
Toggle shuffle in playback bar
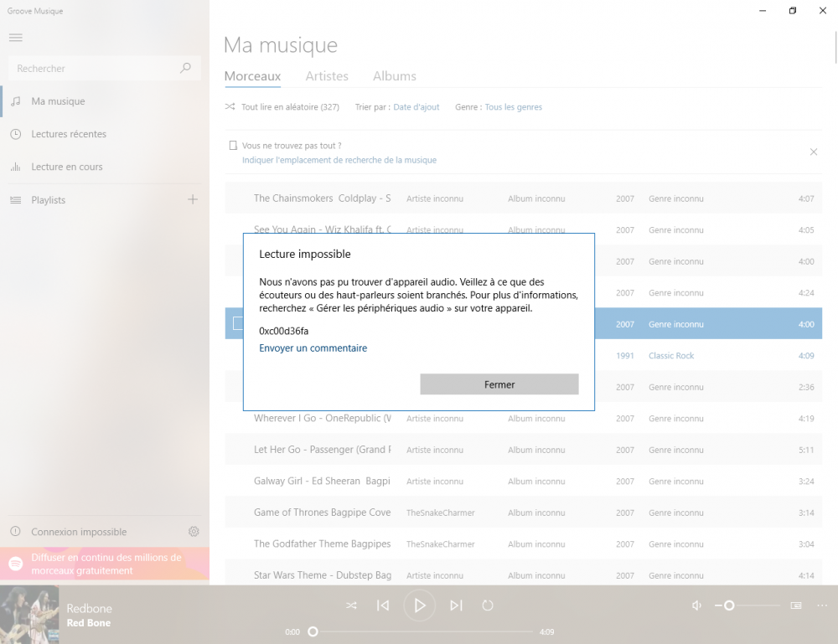tap(351, 605)
